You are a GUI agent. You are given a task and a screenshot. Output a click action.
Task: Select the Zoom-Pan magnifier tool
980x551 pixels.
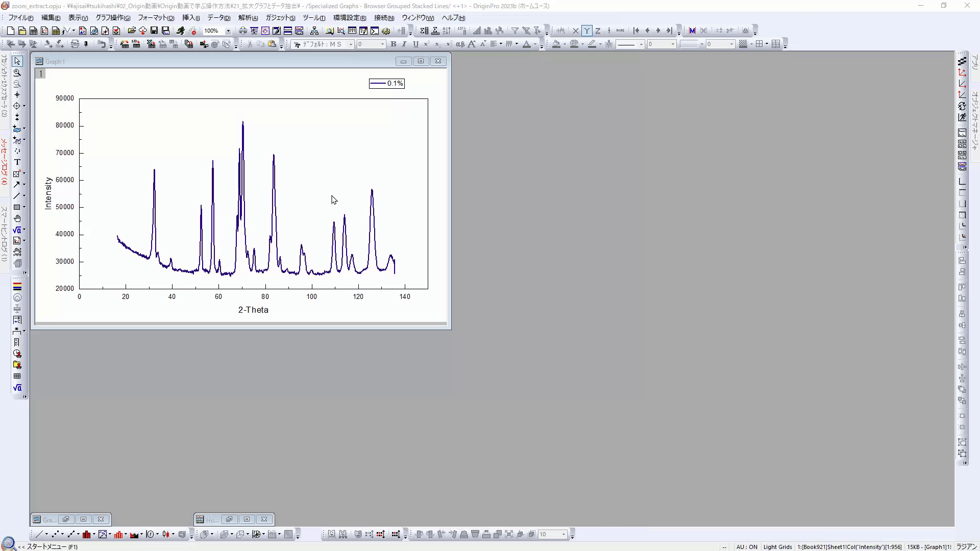coord(17,73)
